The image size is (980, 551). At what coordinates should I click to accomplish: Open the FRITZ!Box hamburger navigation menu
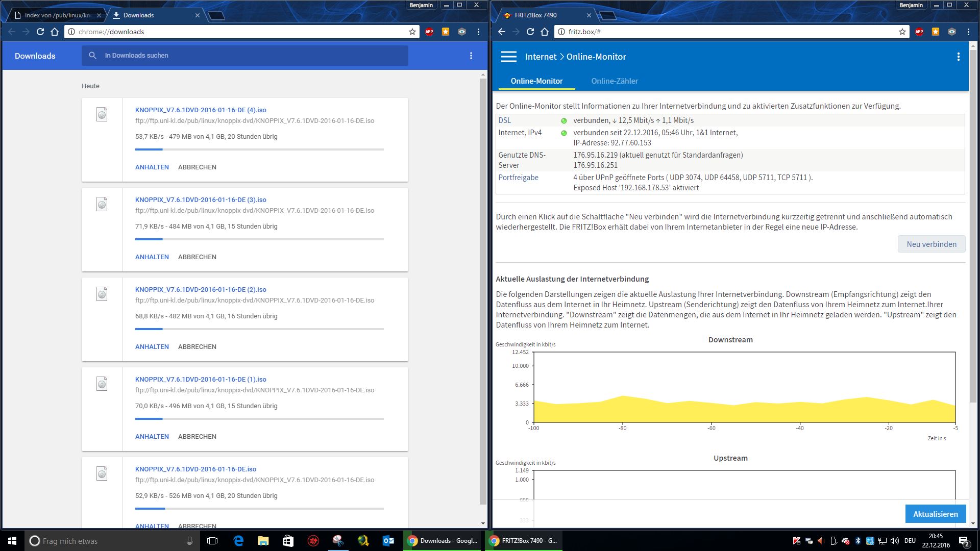(508, 57)
